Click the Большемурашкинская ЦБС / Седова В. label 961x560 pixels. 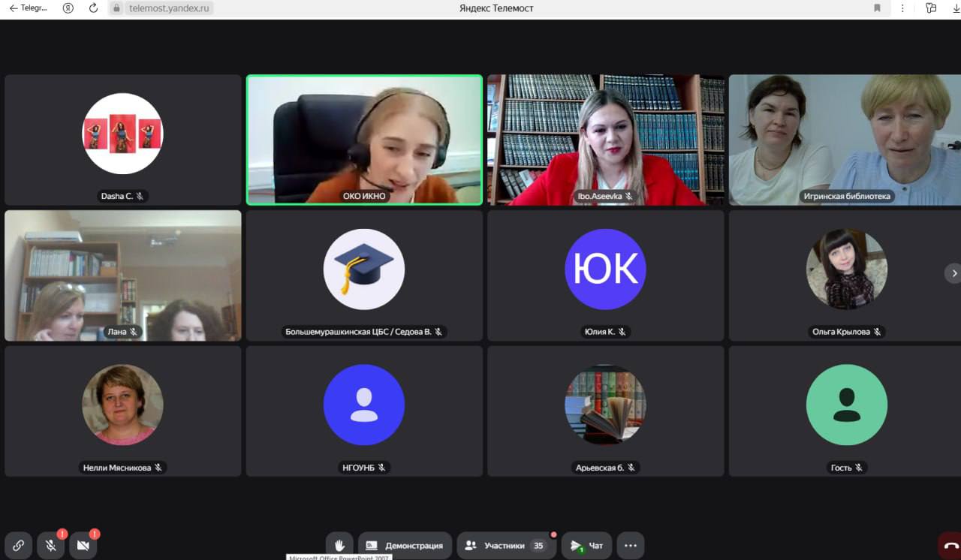click(x=364, y=332)
